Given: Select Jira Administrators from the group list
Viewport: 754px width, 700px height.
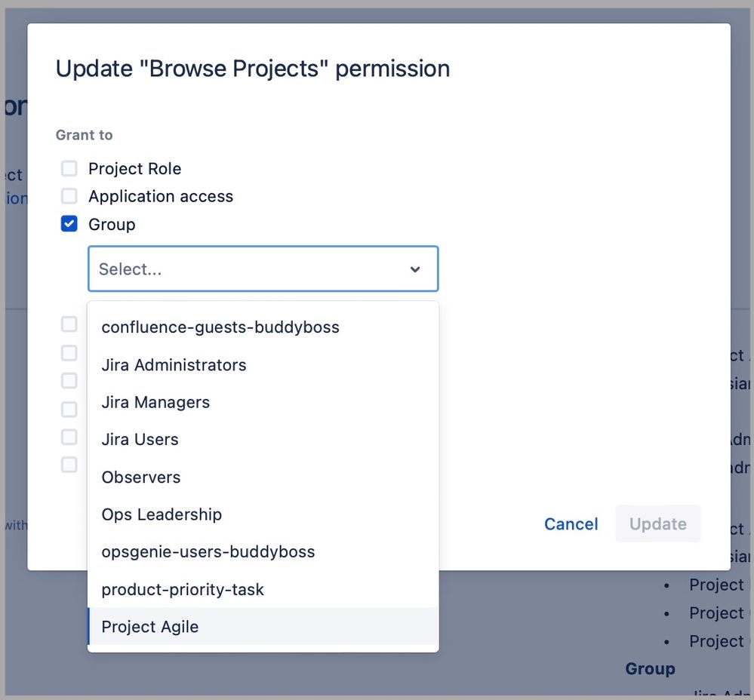Looking at the screenshot, I should click(174, 364).
